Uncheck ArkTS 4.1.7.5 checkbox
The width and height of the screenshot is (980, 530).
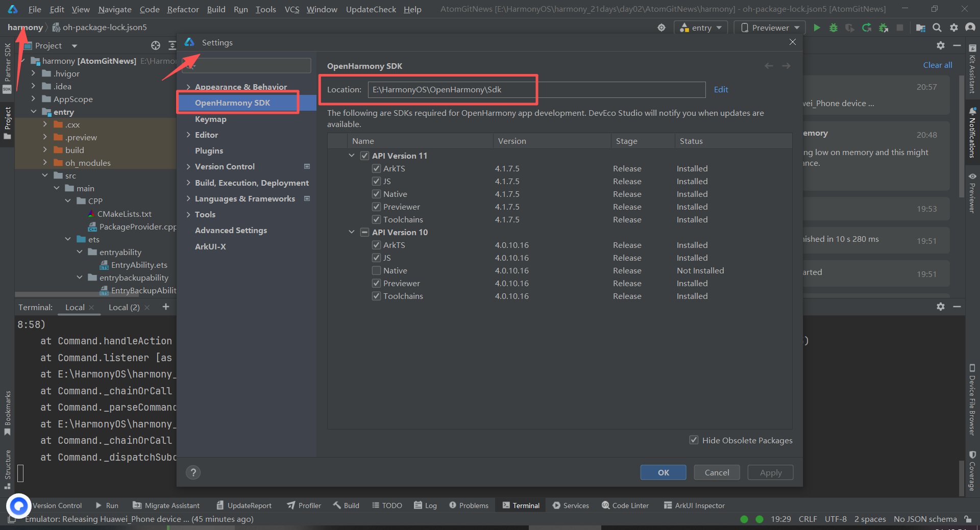coord(376,168)
